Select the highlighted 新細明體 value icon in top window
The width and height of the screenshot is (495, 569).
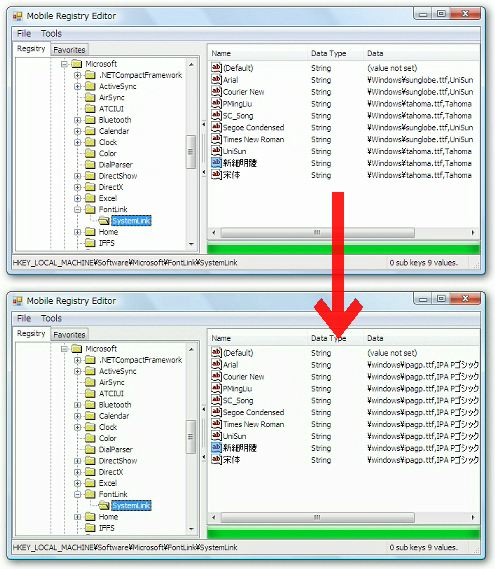(x=216, y=163)
